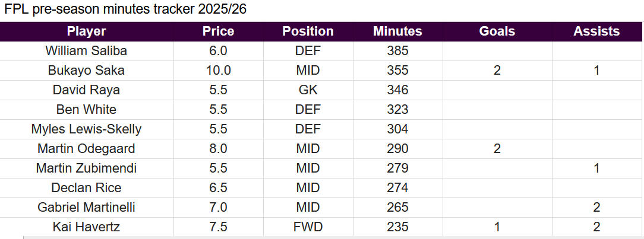Select the Minutes column header
Viewport: 644px width, 239px height.
click(x=397, y=31)
